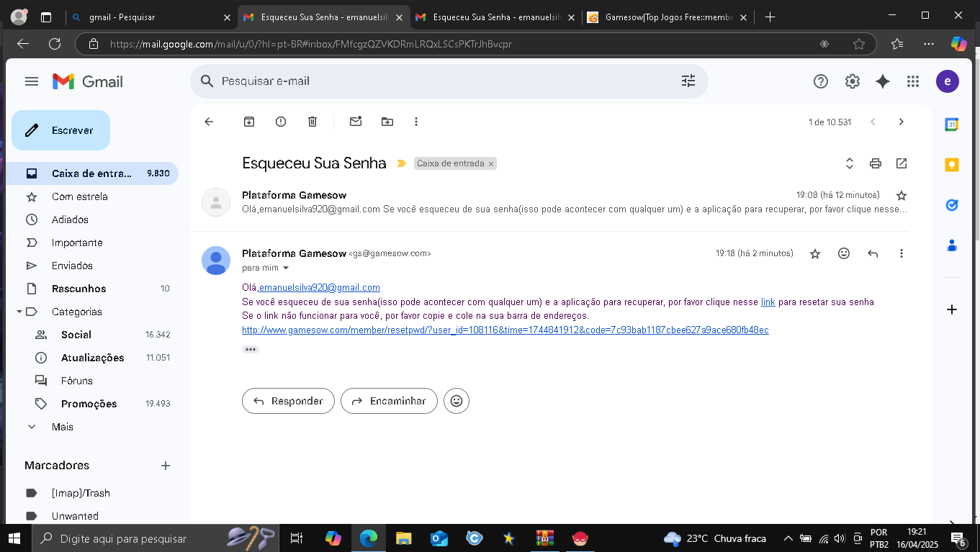Open more options for the 19:18 message
Viewport: 980px width, 552px height.
point(902,253)
